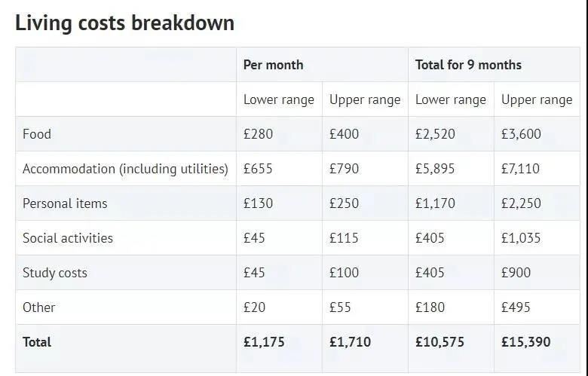Viewport: 588px width, 376px height.
Task: Click the bold Total row label
Action: [37, 342]
